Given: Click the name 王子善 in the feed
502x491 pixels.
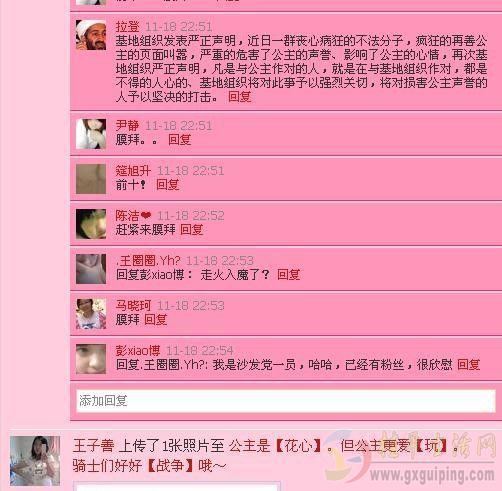Looking at the screenshot, I should tap(93, 446).
